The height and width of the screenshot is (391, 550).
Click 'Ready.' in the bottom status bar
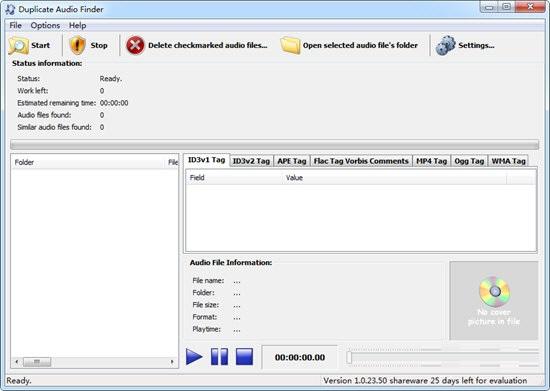19,380
